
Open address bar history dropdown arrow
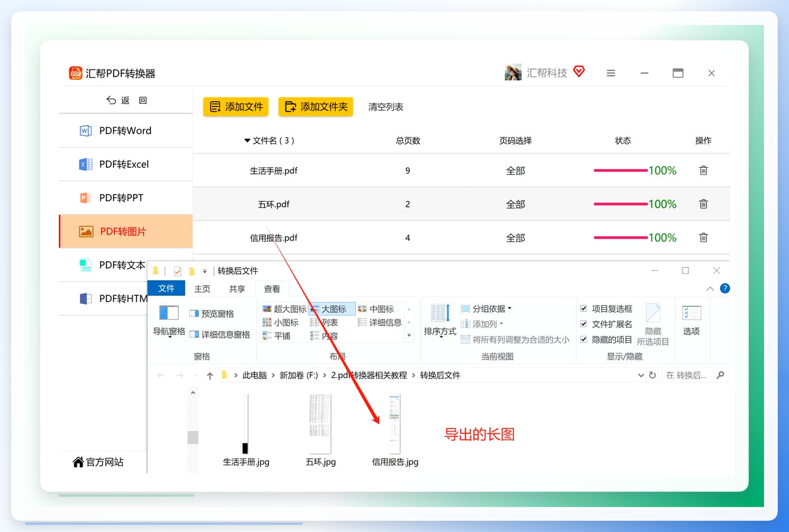pos(641,375)
